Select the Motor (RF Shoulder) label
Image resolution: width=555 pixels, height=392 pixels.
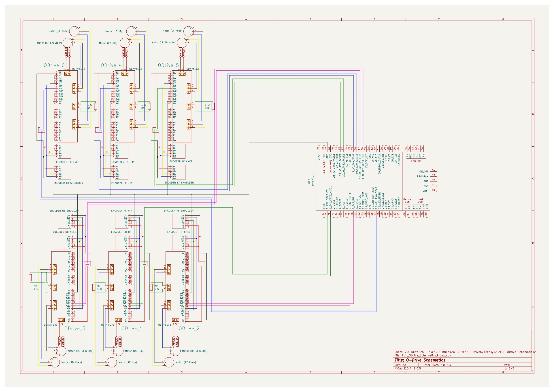click(x=195, y=351)
